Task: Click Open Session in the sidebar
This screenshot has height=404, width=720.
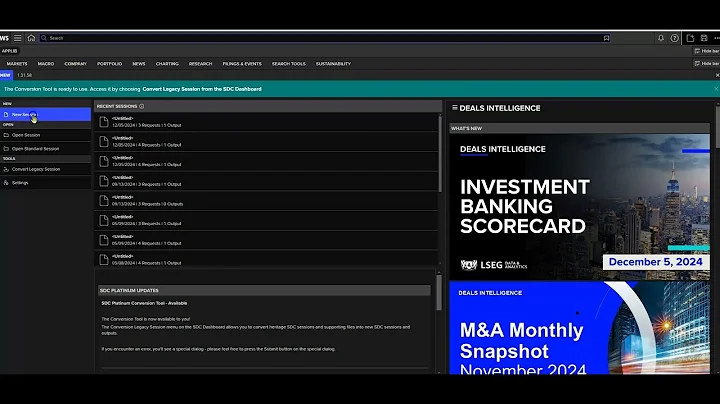Action: [x=45, y=135]
